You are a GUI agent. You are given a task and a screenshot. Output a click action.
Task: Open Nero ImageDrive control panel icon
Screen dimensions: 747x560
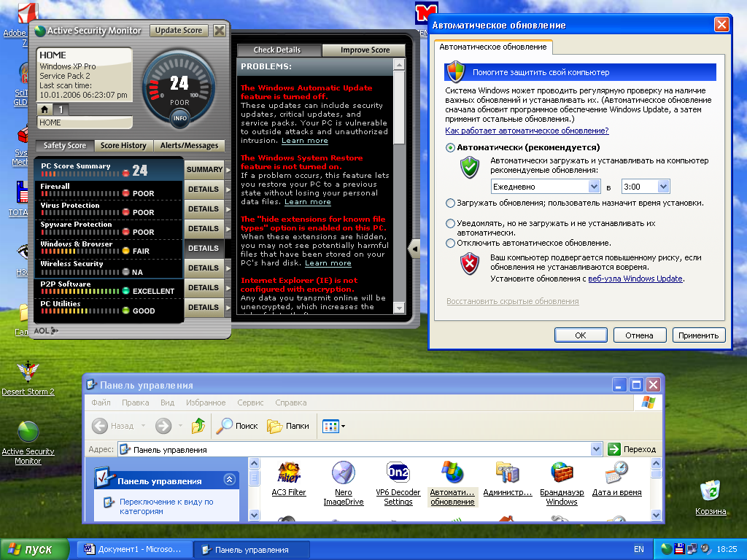coord(343,483)
